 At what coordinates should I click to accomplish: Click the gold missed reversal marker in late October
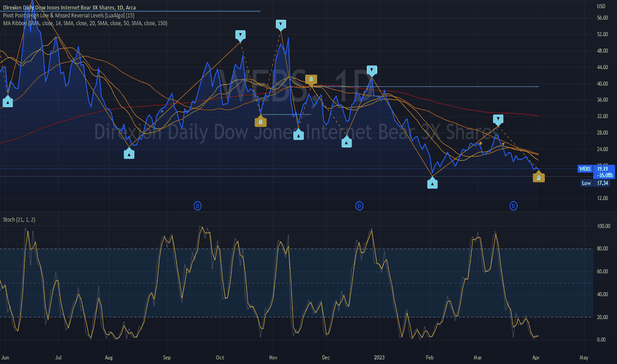coord(260,122)
